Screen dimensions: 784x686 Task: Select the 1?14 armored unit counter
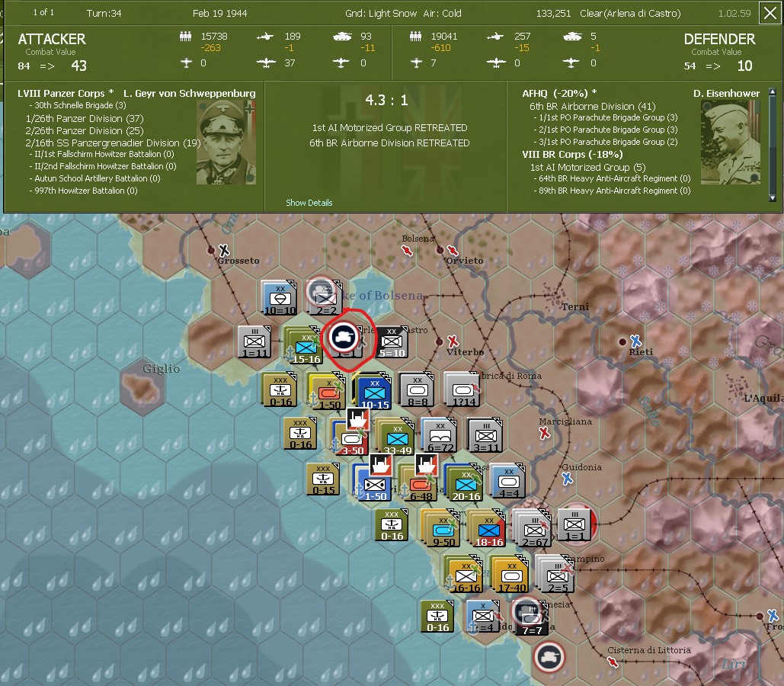462,389
